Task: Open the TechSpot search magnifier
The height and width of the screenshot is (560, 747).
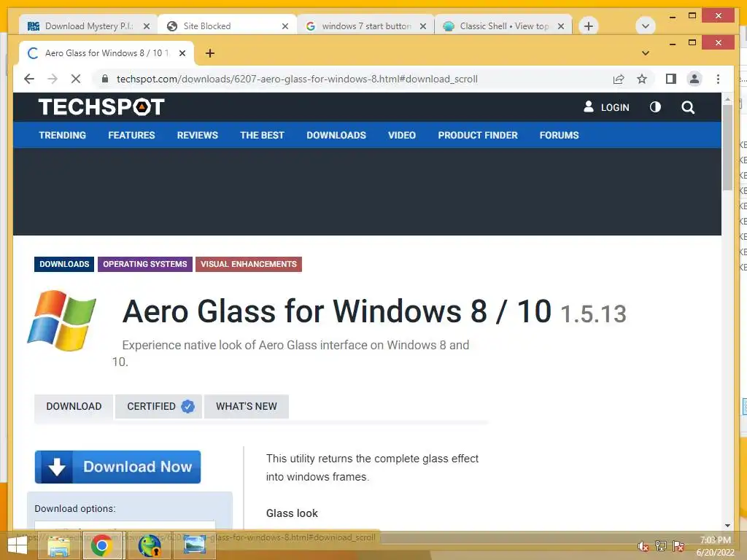Action: pos(688,107)
